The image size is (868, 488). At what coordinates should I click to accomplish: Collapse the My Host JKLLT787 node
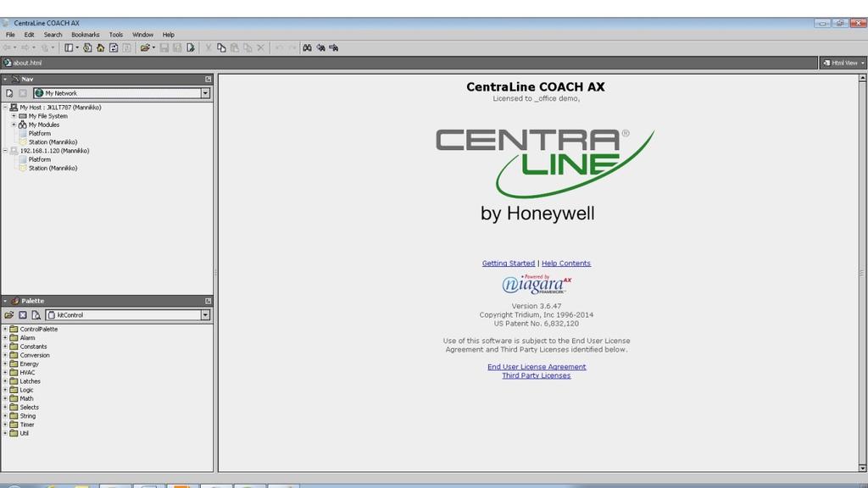[6, 108]
